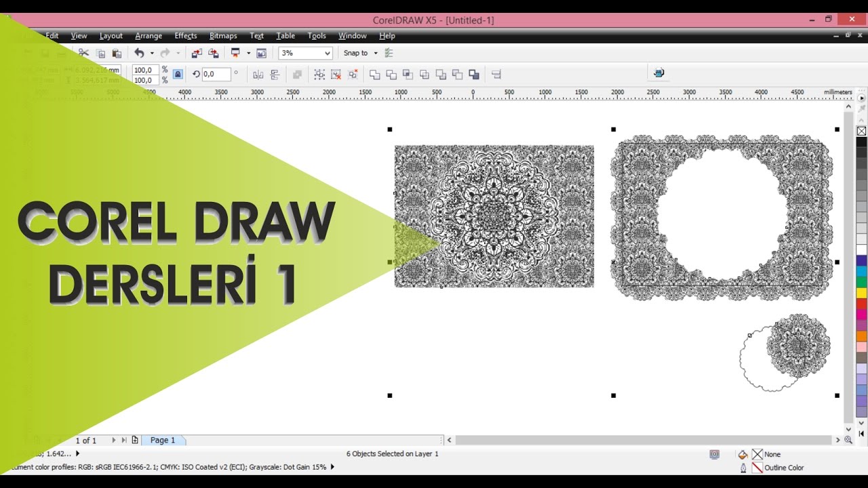Go to the next page arrow
Viewport: 868px width, 488px height.
[x=114, y=440]
